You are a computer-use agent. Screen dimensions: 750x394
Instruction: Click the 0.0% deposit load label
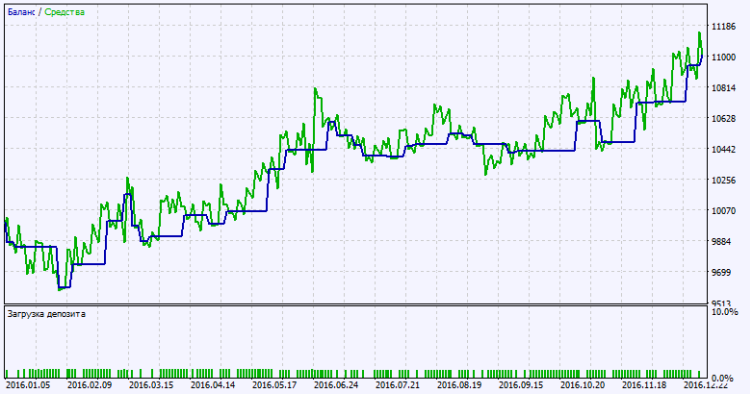(x=723, y=379)
